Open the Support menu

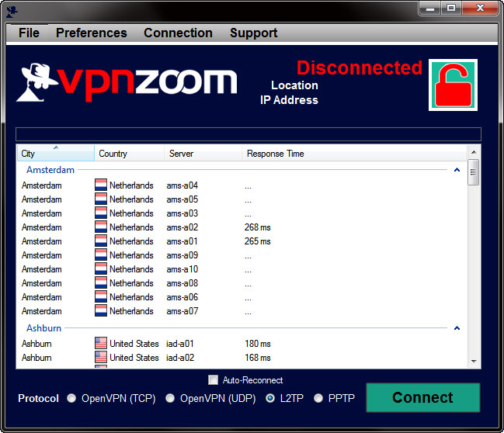point(254,33)
